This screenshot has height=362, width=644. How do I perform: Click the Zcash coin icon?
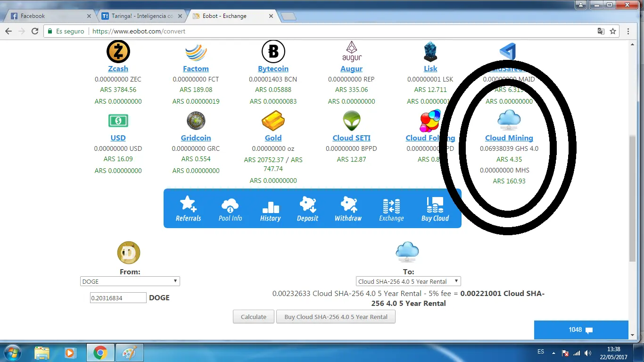click(118, 51)
